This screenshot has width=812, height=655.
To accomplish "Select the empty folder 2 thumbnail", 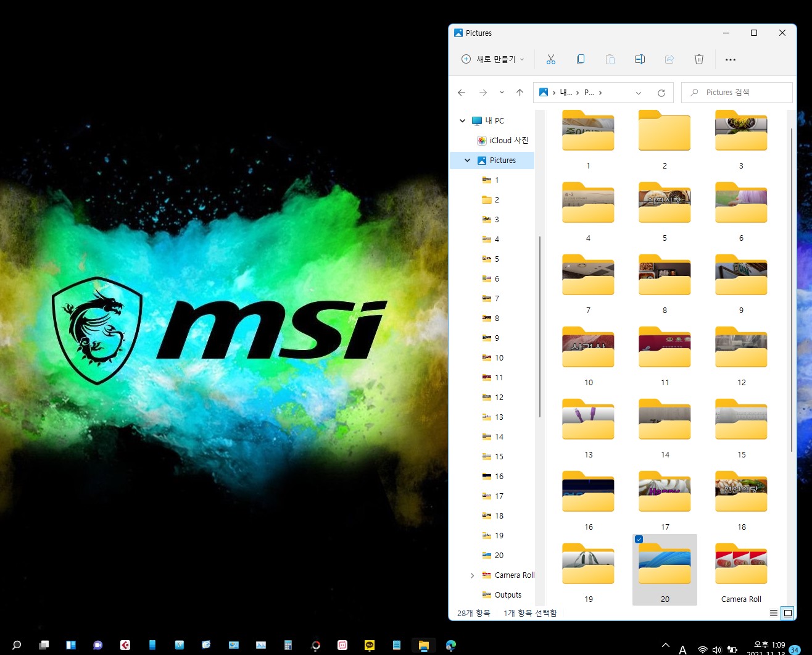I will click(665, 131).
